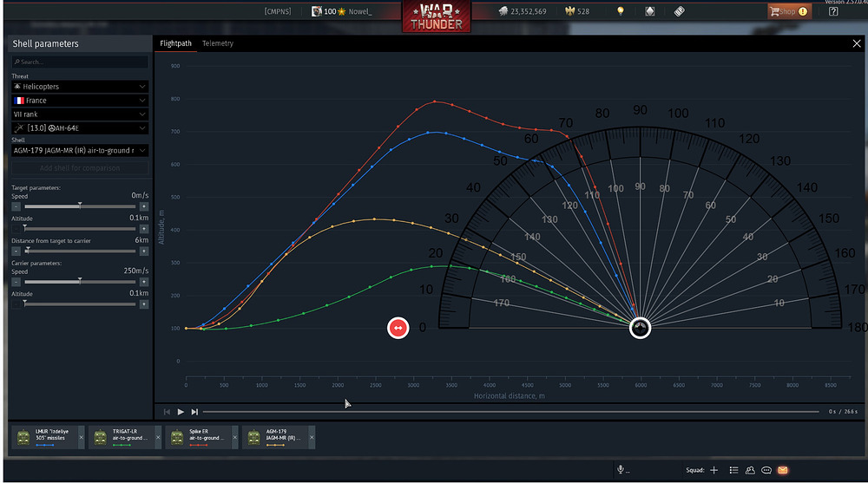Open the Shop
Screen dimensions: 868x483
coord(789,11)
